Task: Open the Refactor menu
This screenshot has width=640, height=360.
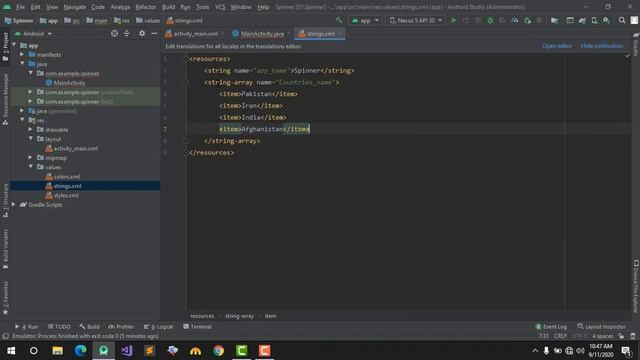Action: [146, 7]
